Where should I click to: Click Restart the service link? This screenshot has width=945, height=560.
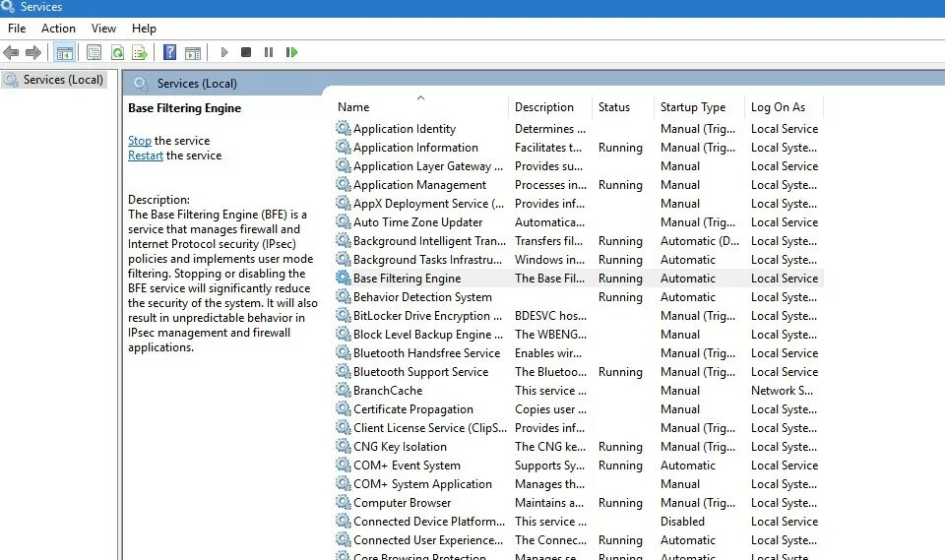coord(146,156)
